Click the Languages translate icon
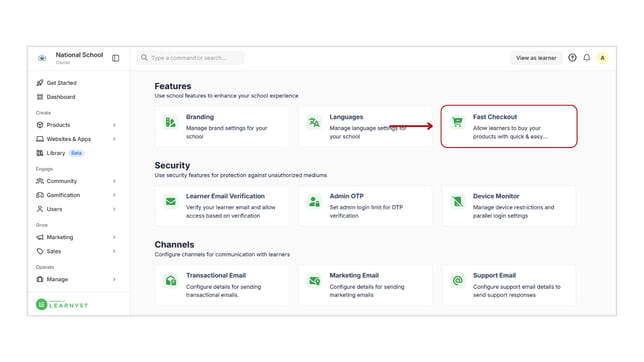This screenshot has width=644, height=362. click(x=314, y=122)
